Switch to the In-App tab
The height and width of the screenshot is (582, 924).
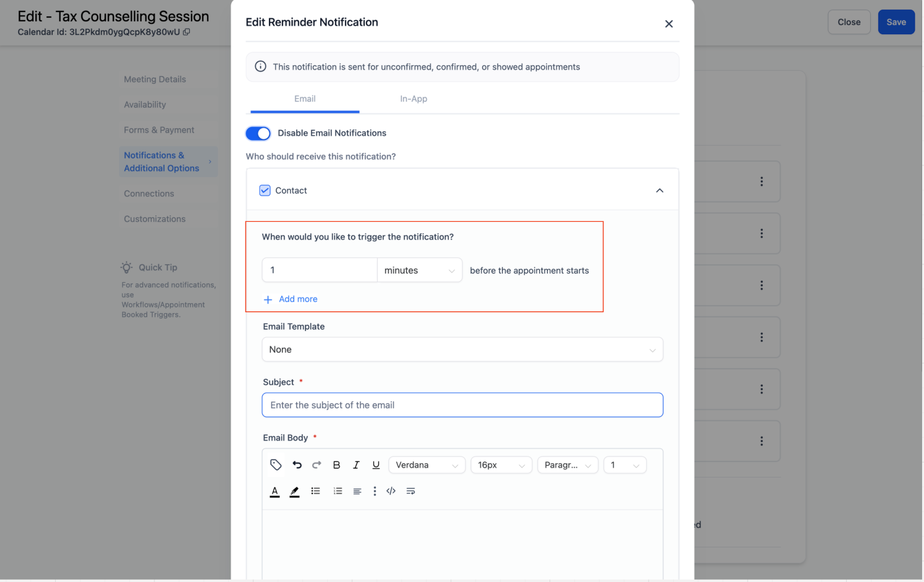413,99
